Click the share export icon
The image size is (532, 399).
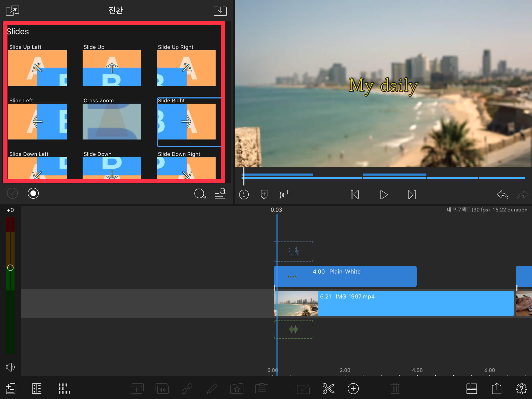[496, 389]
